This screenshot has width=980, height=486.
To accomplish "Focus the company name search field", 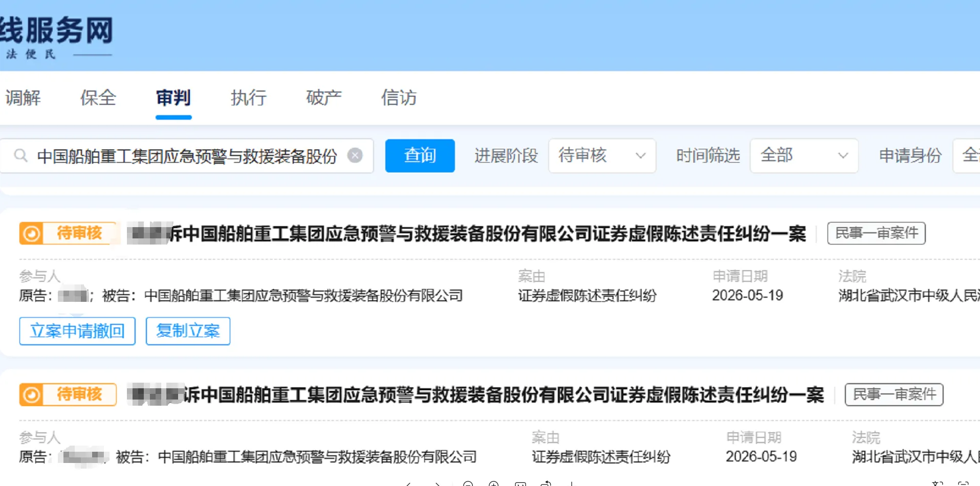I will click(187, 156).
